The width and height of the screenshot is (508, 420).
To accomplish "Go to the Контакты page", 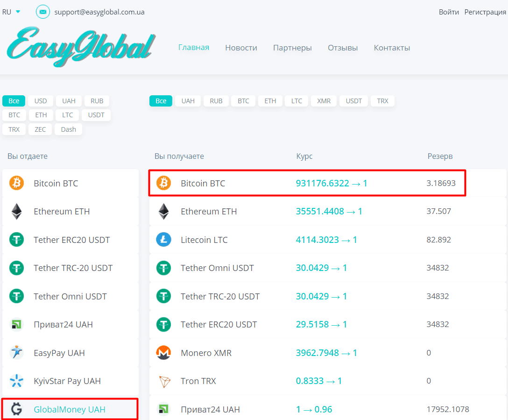I will (x=392, y=47).
